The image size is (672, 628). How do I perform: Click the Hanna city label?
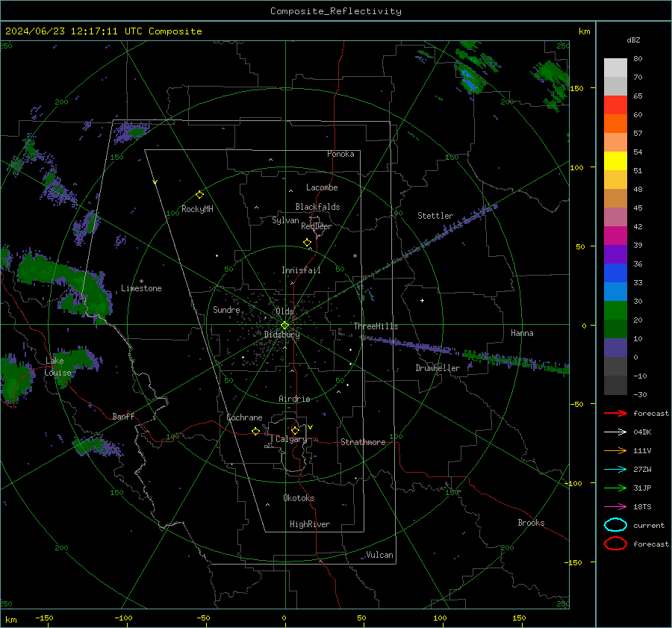[522, 333]
